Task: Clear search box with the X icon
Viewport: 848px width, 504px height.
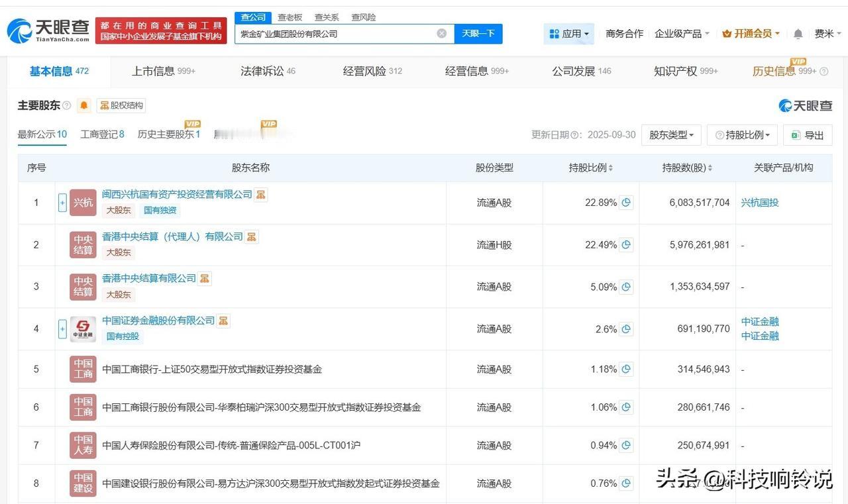Action: coord(441,34)
